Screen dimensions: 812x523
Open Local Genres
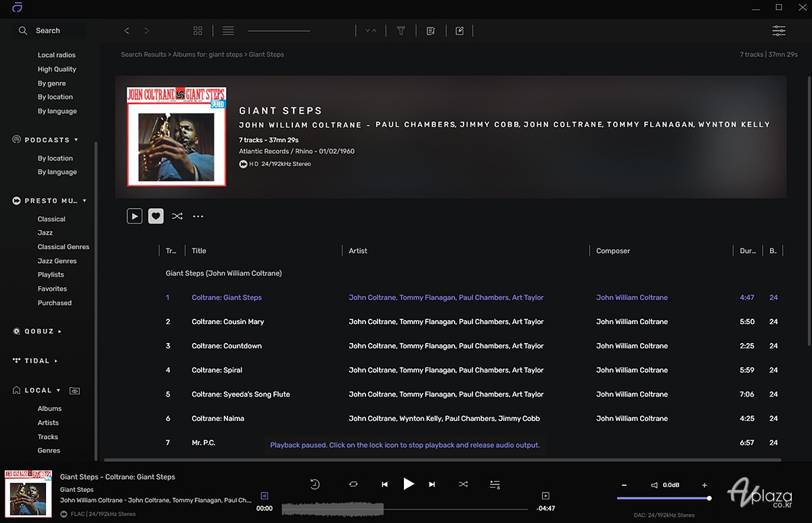pos(49,451)
